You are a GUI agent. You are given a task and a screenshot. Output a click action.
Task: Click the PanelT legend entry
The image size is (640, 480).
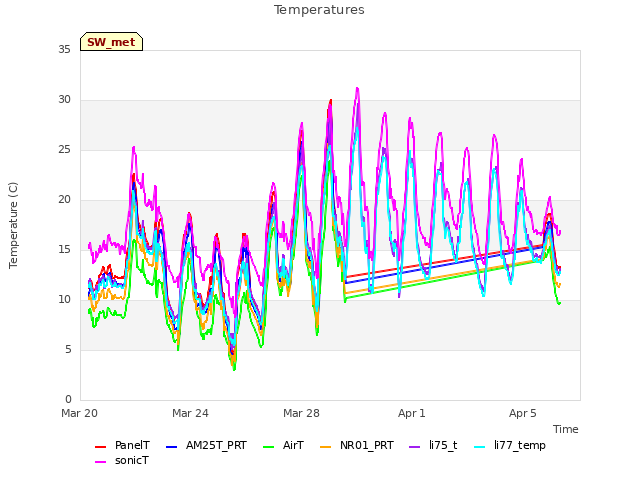[122, 445]
